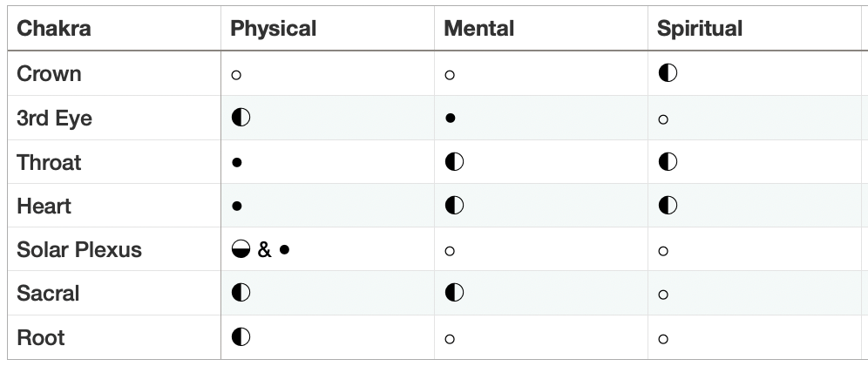This screenshot has height=373, width=868.
Task: Select the half-filled circle in Throat Mental cell
Action: pyautogui.click(x=455, y=161)
